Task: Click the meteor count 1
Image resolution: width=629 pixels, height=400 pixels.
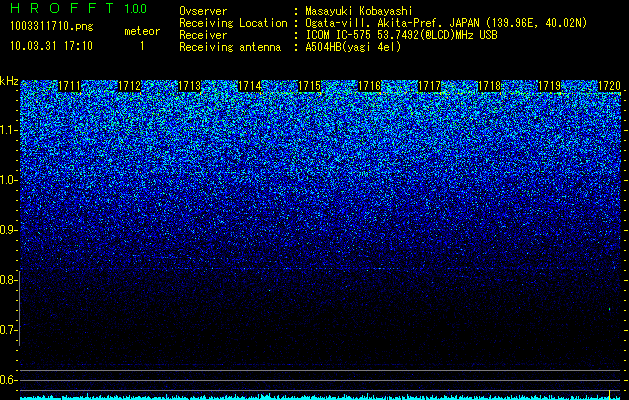Action: click(x=142, y=46)
